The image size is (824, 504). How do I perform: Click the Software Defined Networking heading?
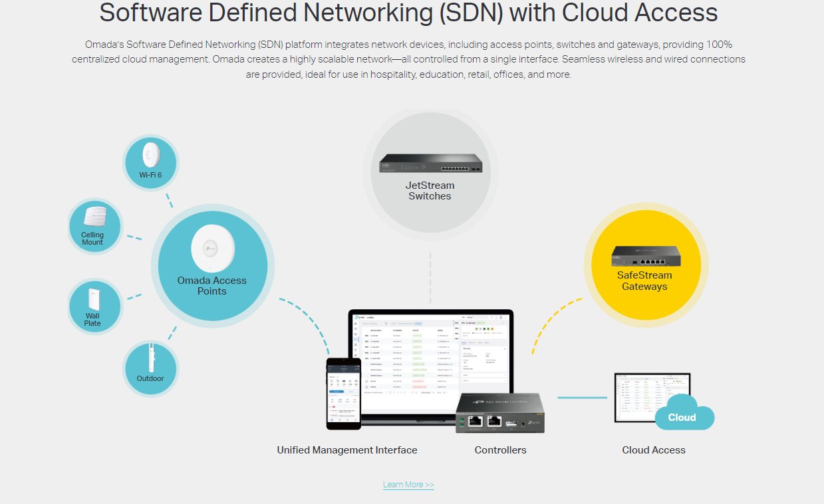(x=408, y=13)
